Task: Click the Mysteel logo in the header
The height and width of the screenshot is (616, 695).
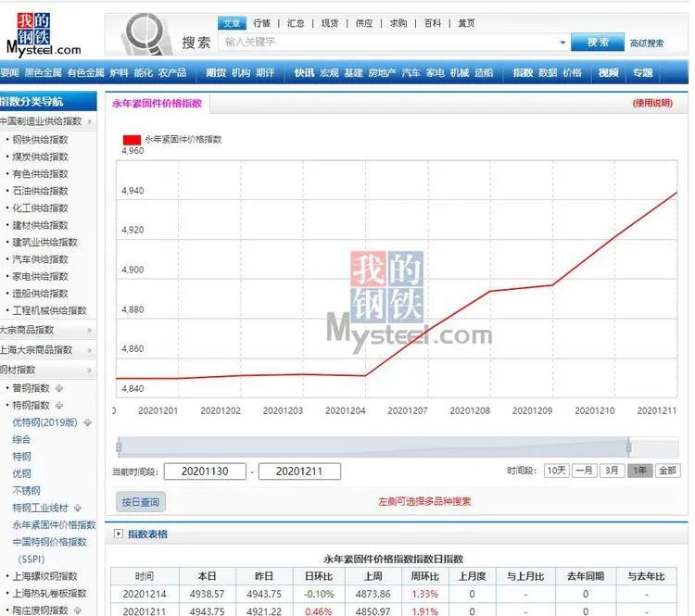Action: click(x=44, y=34)
